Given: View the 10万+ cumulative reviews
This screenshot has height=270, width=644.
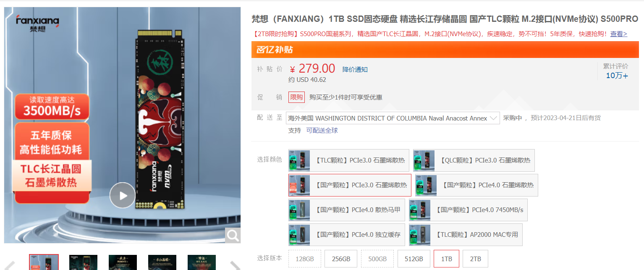Looking at the screenshot, I should tap(617, 76).
